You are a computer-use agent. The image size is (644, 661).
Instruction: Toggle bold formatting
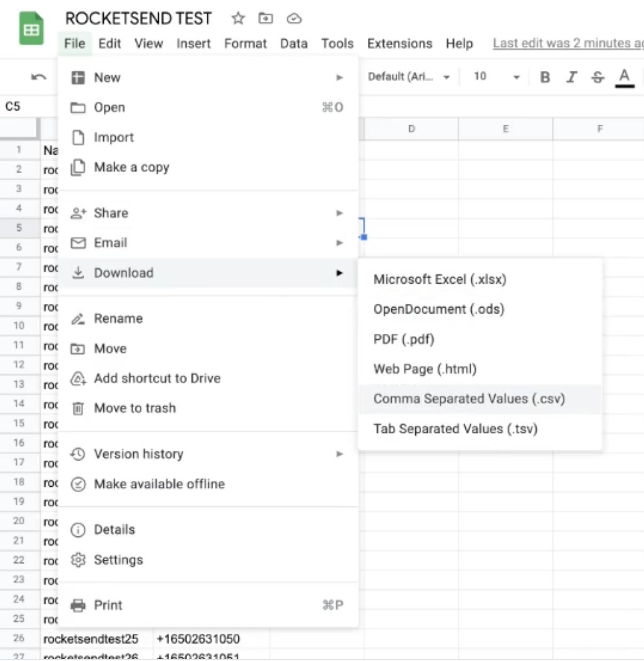click(544, 77)
